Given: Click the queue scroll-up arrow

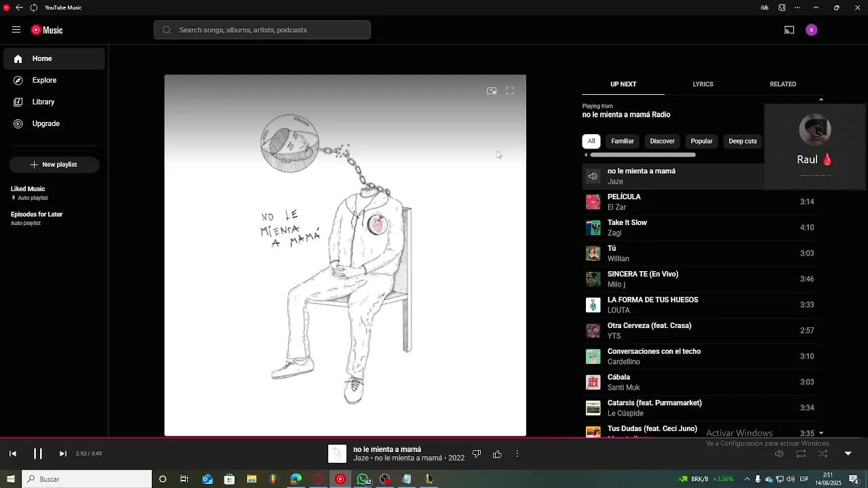Looking at the screenshot, I should 821,99.
